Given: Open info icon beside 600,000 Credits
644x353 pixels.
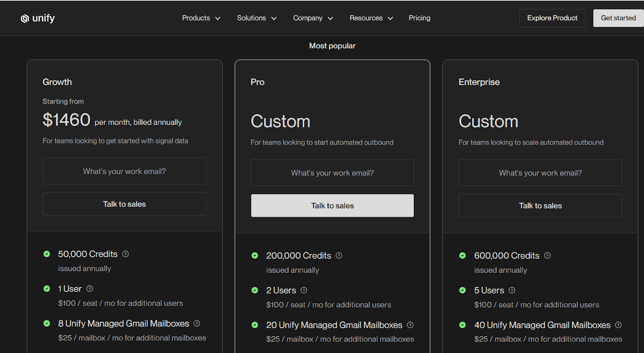Looking at the screenshot, I should point(547,255).
